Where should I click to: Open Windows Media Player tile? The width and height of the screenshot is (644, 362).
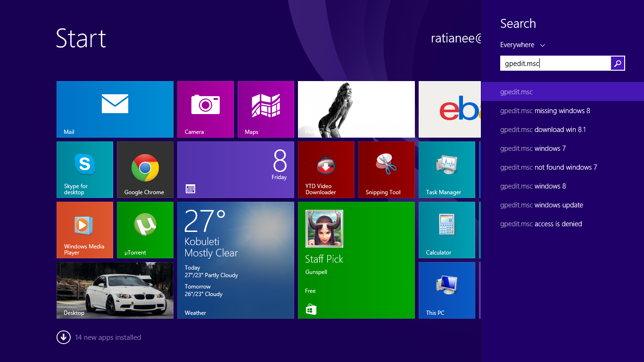tap(85, 230)
